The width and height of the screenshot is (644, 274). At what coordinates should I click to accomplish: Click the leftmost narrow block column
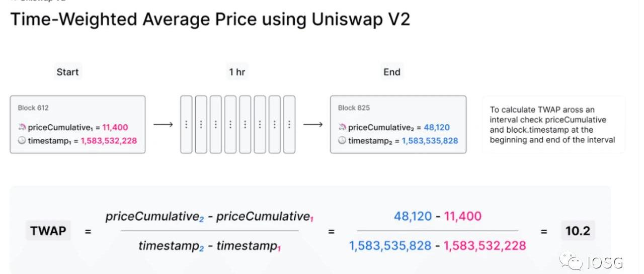(186, 124)
